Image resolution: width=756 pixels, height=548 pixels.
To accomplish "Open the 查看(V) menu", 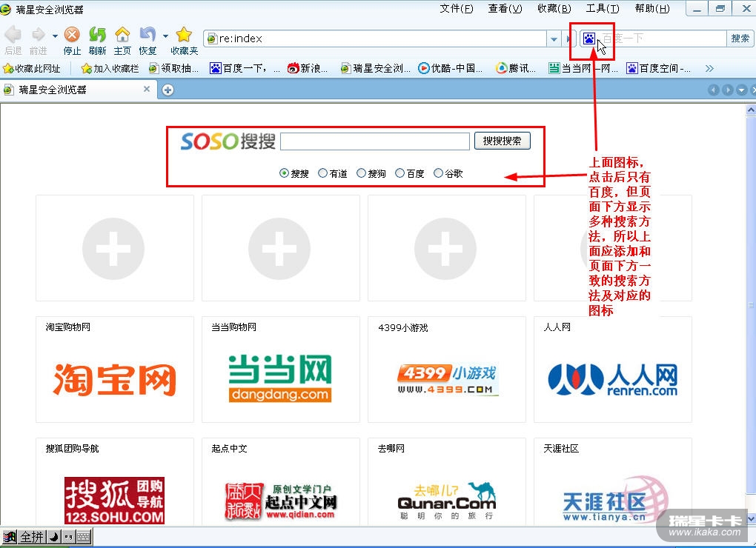I will (x=505, y=9).
